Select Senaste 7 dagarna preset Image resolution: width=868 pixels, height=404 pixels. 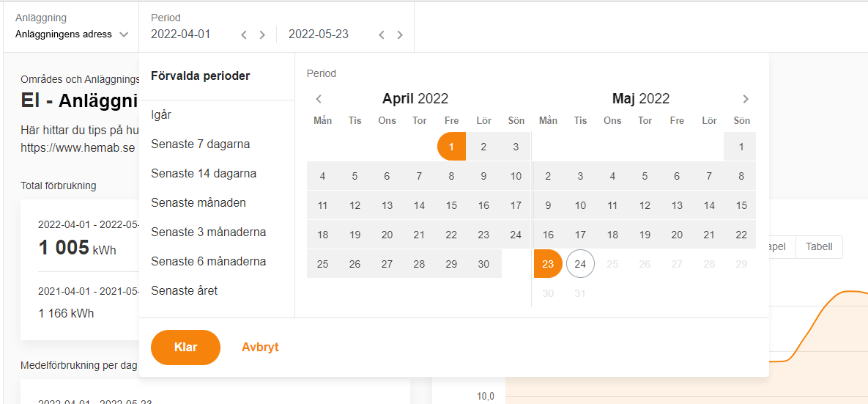coord(200,144)
